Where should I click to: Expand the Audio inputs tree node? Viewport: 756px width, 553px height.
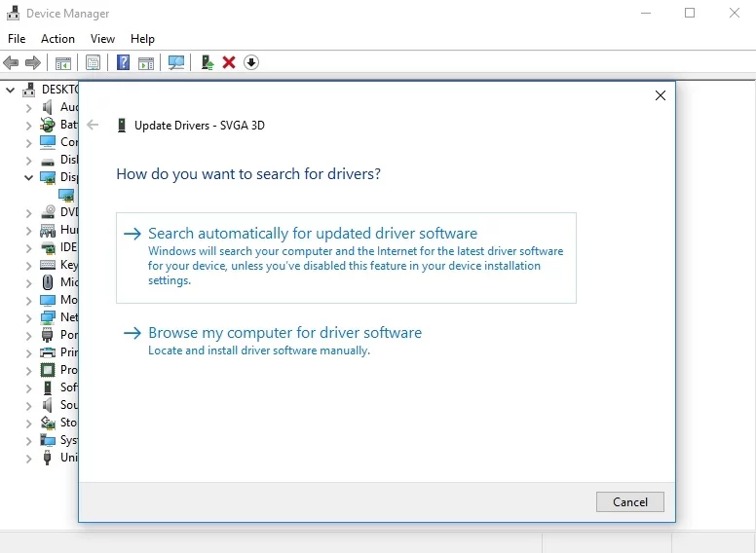(28, 107)
